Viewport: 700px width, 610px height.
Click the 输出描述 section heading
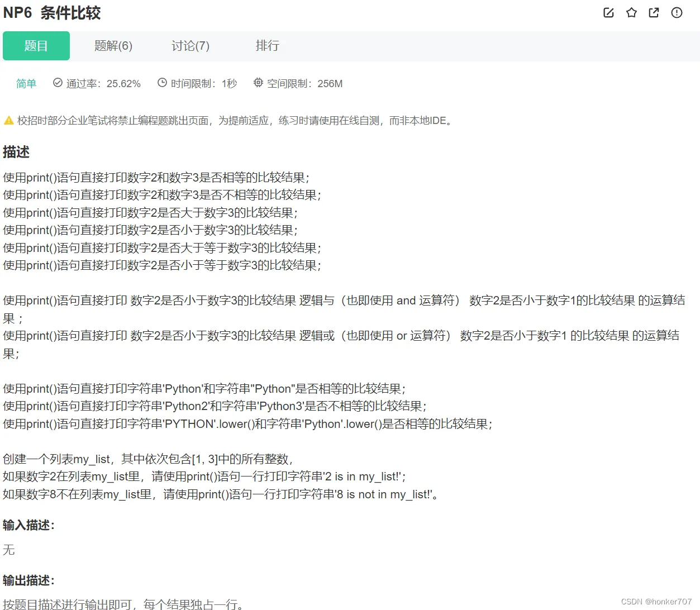pos(29,580)
